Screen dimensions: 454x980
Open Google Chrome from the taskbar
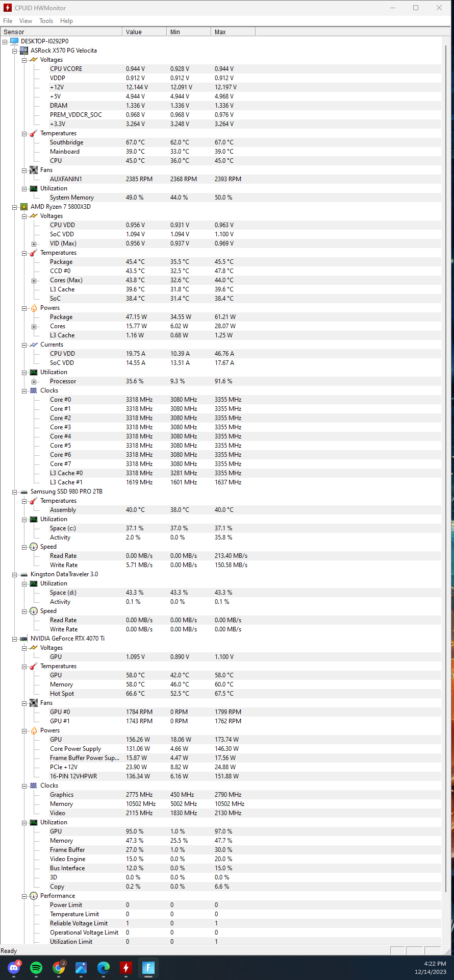[x=59, y=967]
